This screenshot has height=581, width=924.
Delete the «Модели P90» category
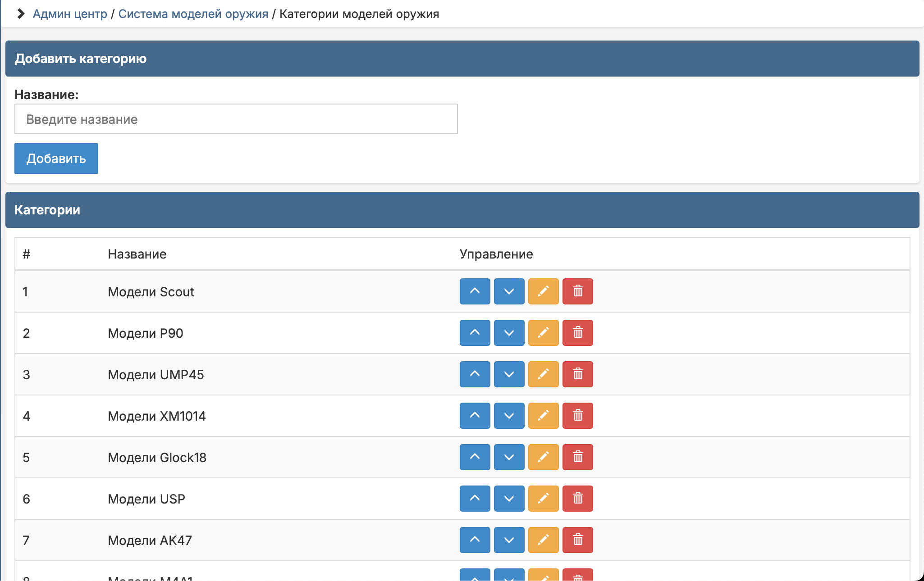click(578, 333)
